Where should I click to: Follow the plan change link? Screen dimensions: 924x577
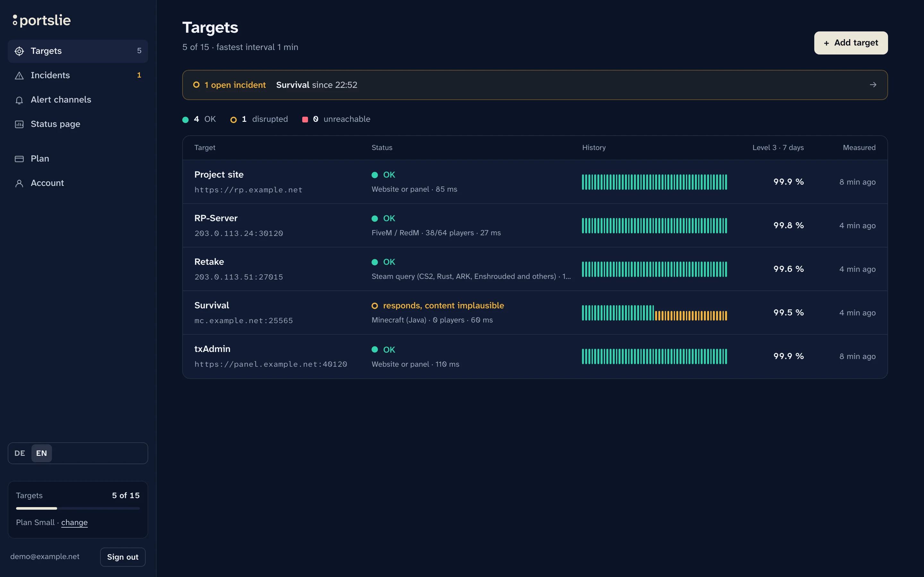coord(74,523)
